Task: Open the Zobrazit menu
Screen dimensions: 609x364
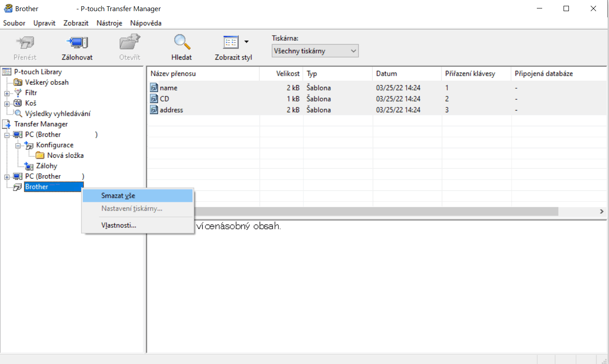Action: point(76,23)
